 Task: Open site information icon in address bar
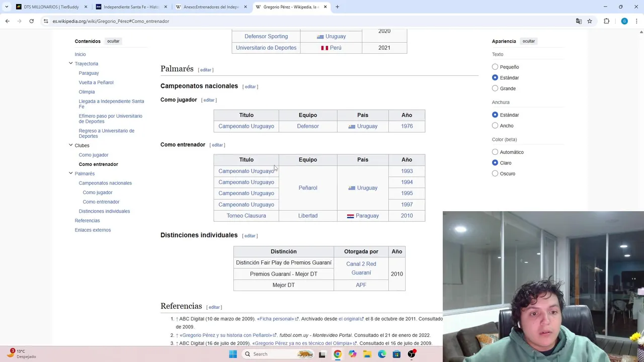46,21
